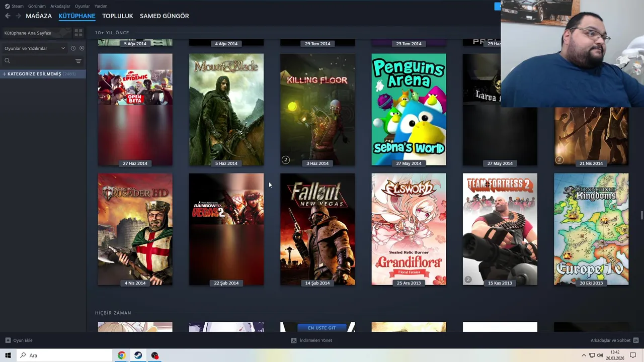Open the TOPLULUK tab
The height and width of the screenshot is (362, 644).
pyautogui.click(x=117, y=16)
